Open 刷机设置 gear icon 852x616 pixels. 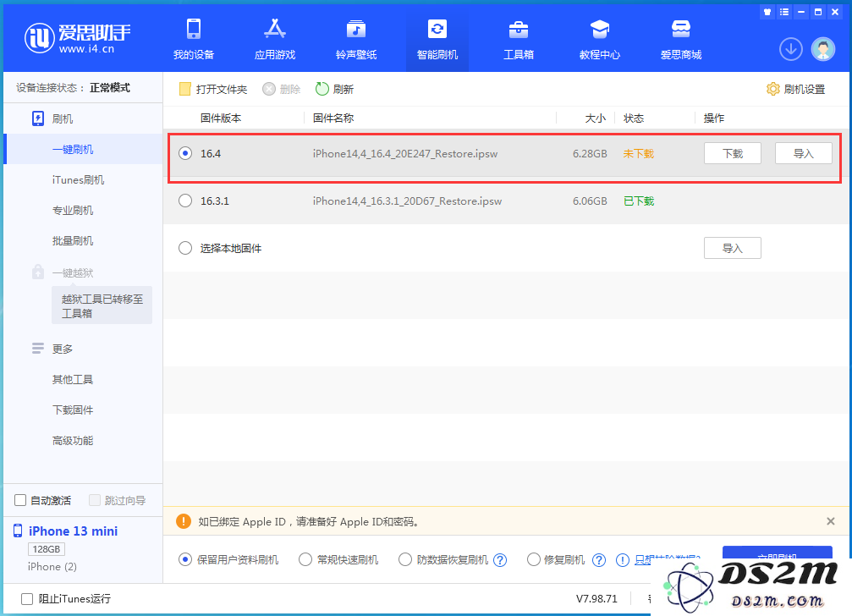tap(772, 89)
